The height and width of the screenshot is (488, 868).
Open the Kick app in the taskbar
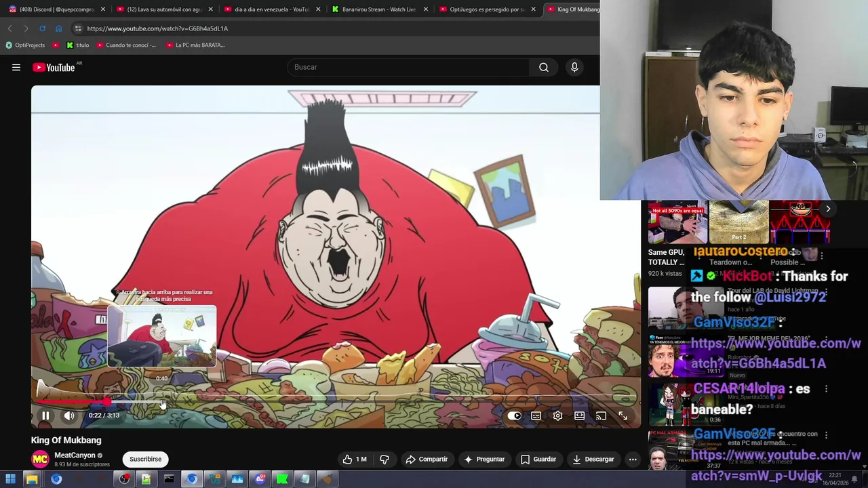282,479
